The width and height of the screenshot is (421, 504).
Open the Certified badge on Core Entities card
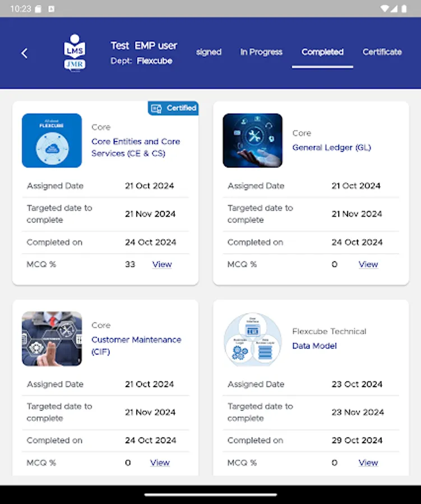click(x=173, y=108)
